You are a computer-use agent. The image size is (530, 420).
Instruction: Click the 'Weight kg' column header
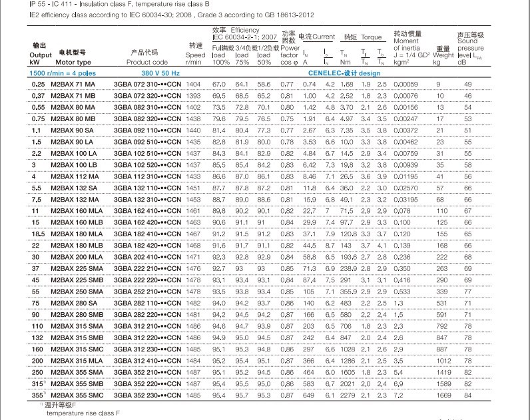(x=443, y=55)
